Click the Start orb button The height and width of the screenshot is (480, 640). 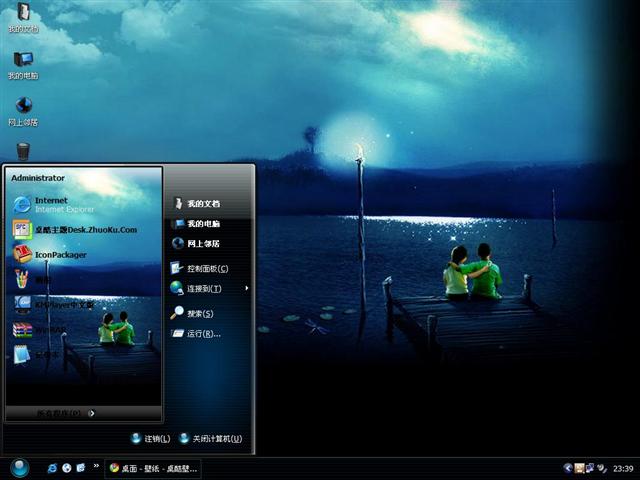(19, 467)
